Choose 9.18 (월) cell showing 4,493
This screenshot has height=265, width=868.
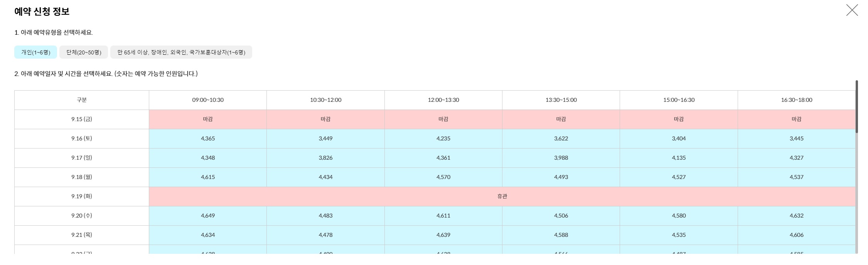561,177
